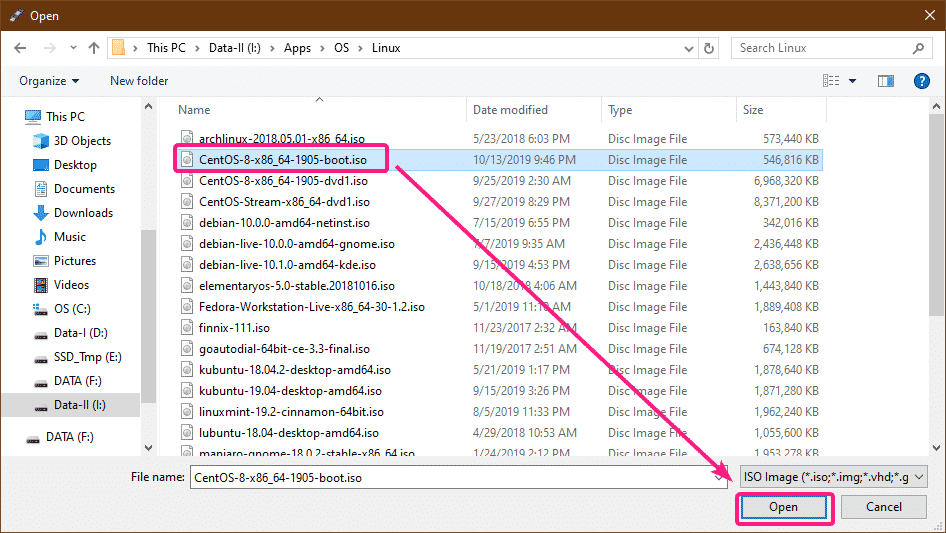The image size is (946, 533).
Task: Click the archlinux ISO file icon
Action: pyautogui.click(x=187, y=137)
